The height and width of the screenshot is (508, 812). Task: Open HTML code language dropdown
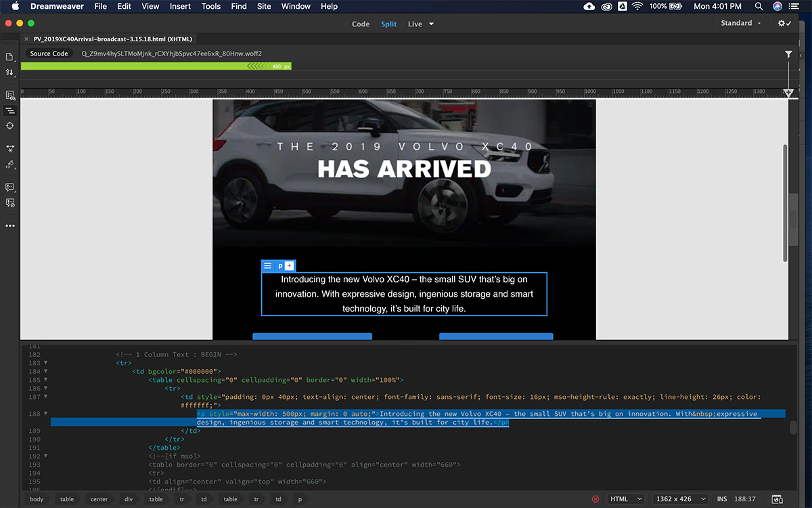pos(626,499)
